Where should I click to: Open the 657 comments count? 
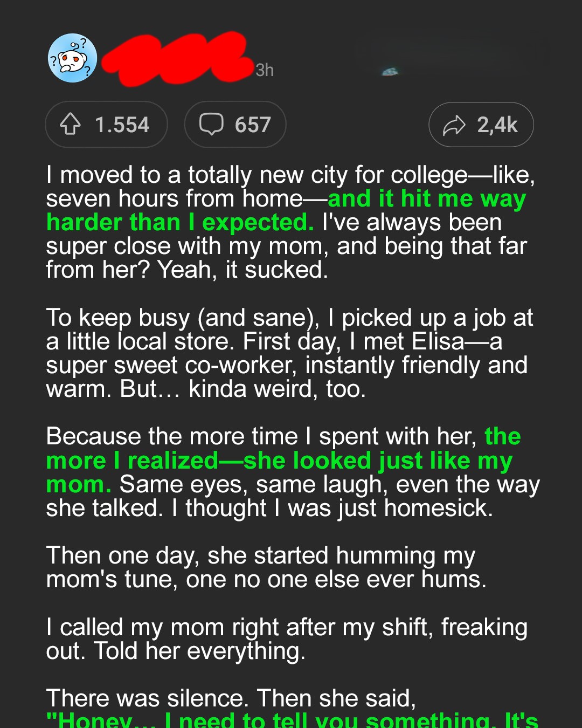(253, 125)
